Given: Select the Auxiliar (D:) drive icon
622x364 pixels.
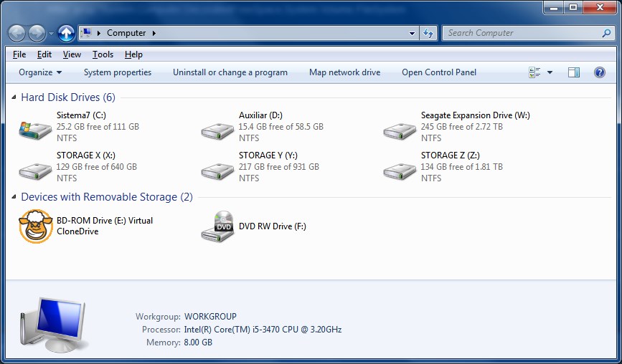Looking at the screenshot, I should click(217, 130).
